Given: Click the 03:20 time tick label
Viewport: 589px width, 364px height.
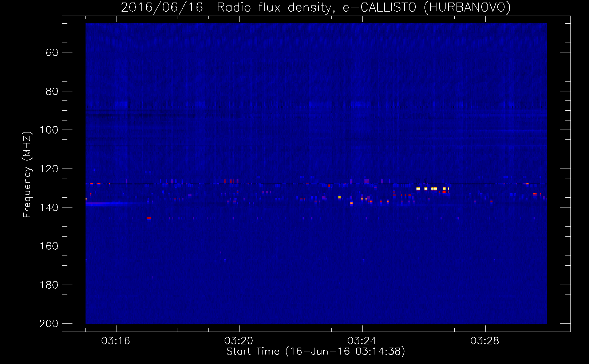Looking at the screenshot, I should 239,341.
